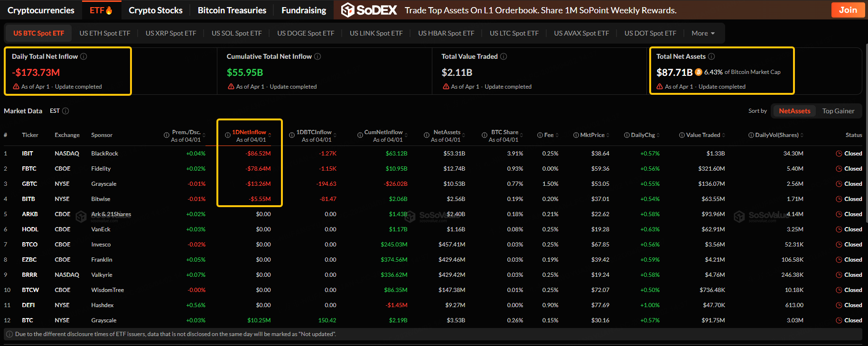Click the info icon beside Daily Total Net Inflow

tap(84, 56)
